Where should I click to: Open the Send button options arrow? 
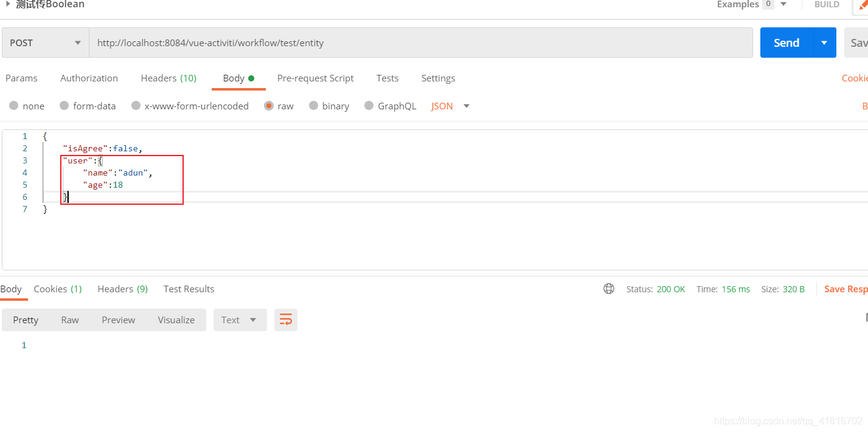point(824,43)
